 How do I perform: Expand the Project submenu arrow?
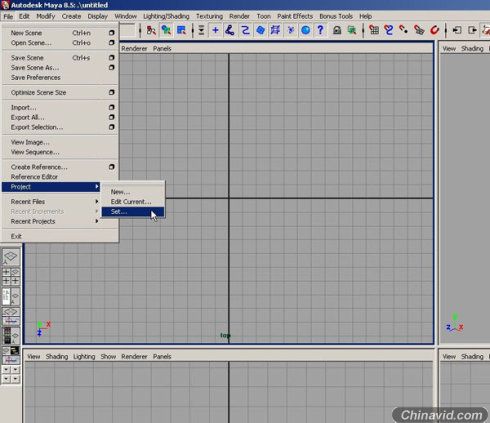pos(97,187)
